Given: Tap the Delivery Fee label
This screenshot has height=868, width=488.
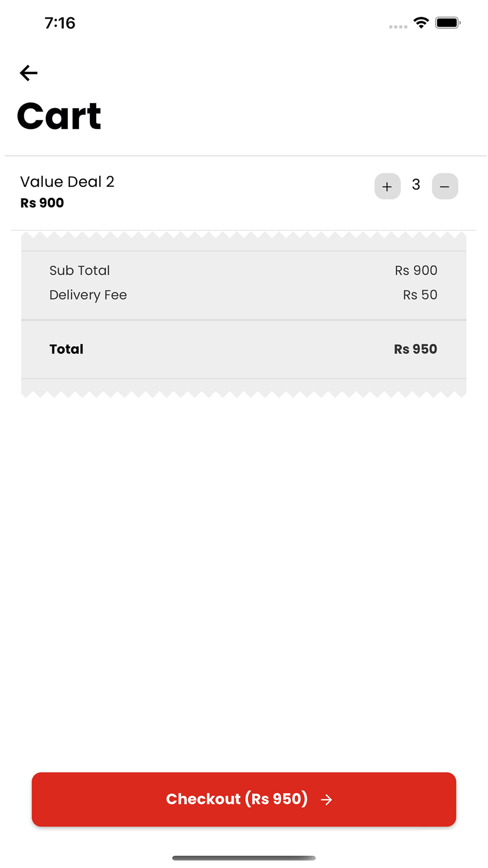Looking at the screenshot, I should (x=88, y=295).
